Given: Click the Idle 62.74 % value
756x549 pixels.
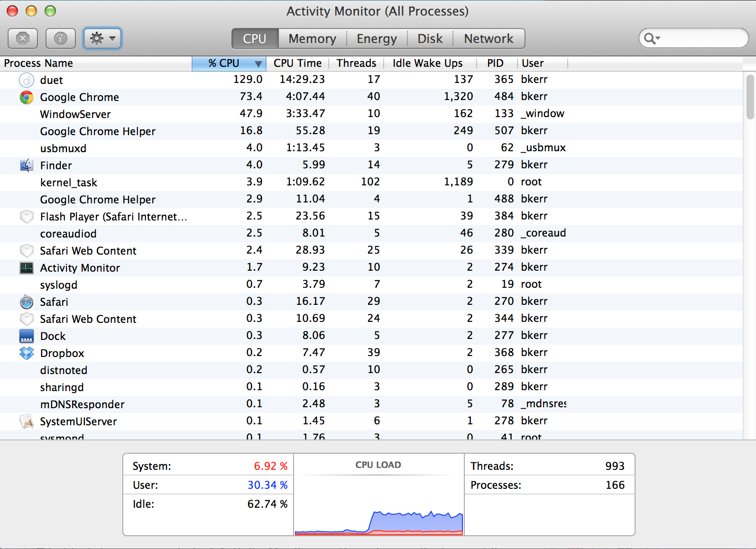Looking at the screenshot, I should click(x=267, y=504).
